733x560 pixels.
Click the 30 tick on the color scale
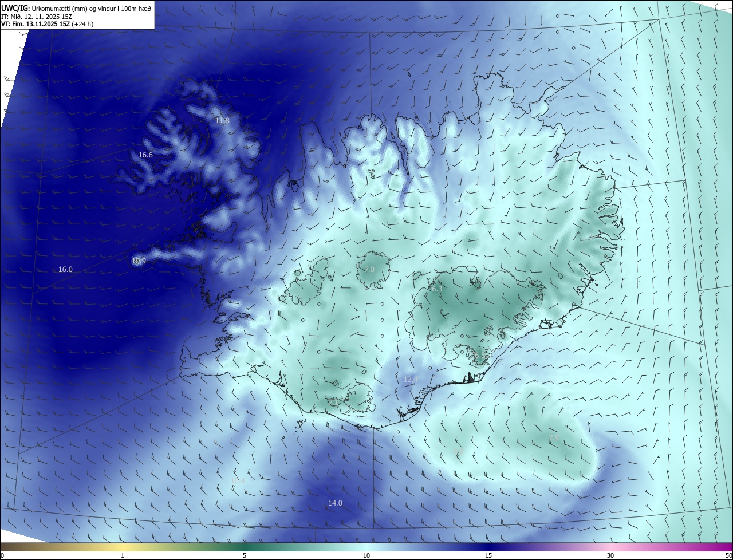tap(610, 555)
